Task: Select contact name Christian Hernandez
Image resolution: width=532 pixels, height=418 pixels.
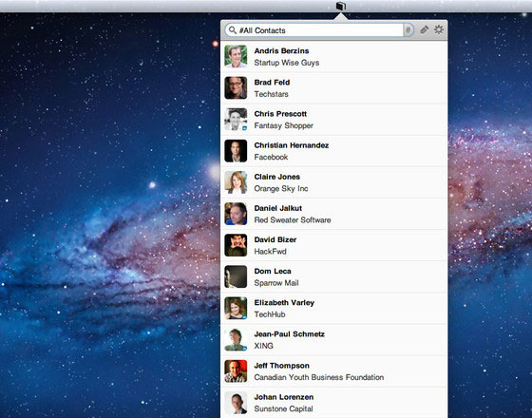Action: point(292,145)
